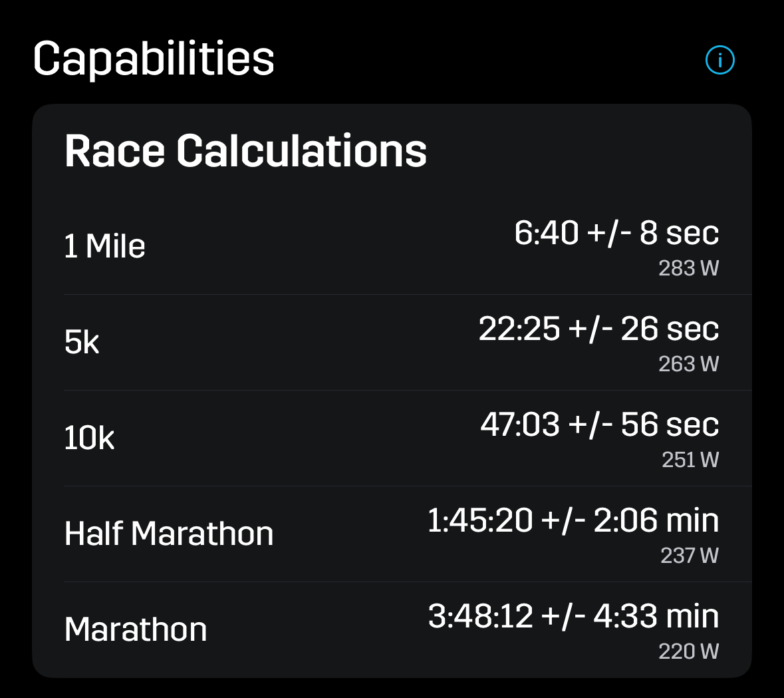Select the 10k race label

tap(89, 438)
